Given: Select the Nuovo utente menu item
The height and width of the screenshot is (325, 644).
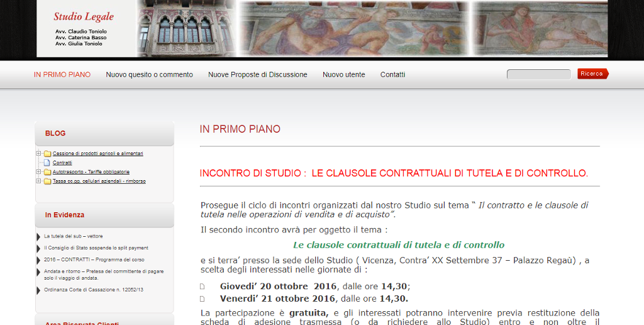Looking at the screenshot, I should pyautogui.click(x=344, y=74).
